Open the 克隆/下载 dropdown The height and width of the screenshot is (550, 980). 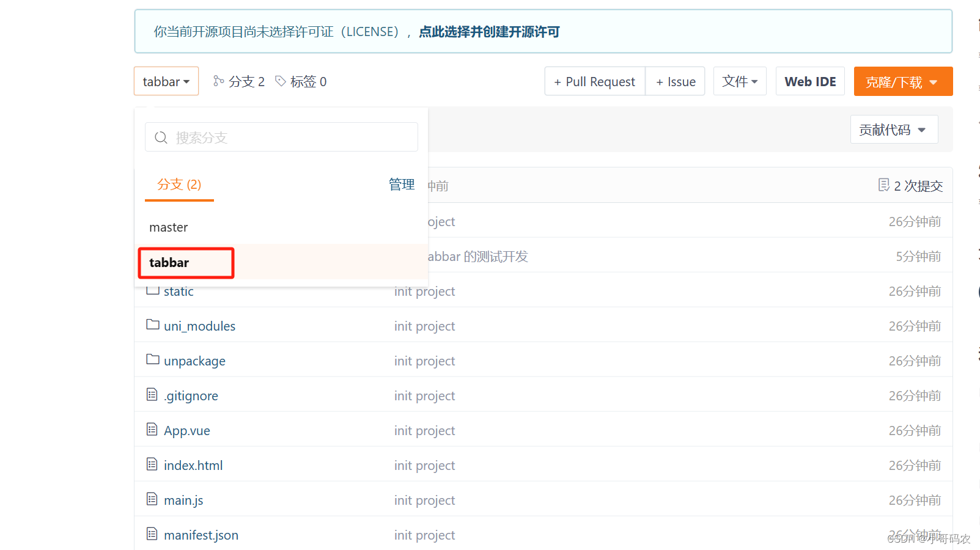click(x=903, y=81)
